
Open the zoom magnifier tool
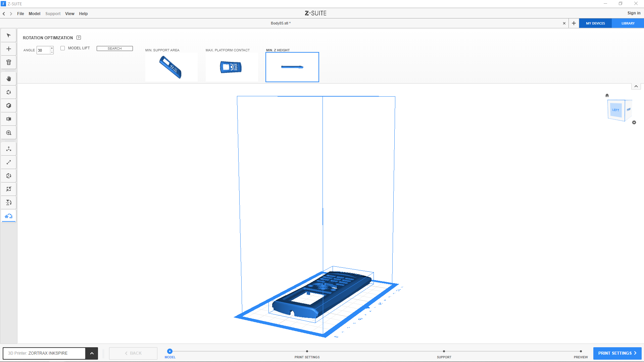(x=9, y=133)
